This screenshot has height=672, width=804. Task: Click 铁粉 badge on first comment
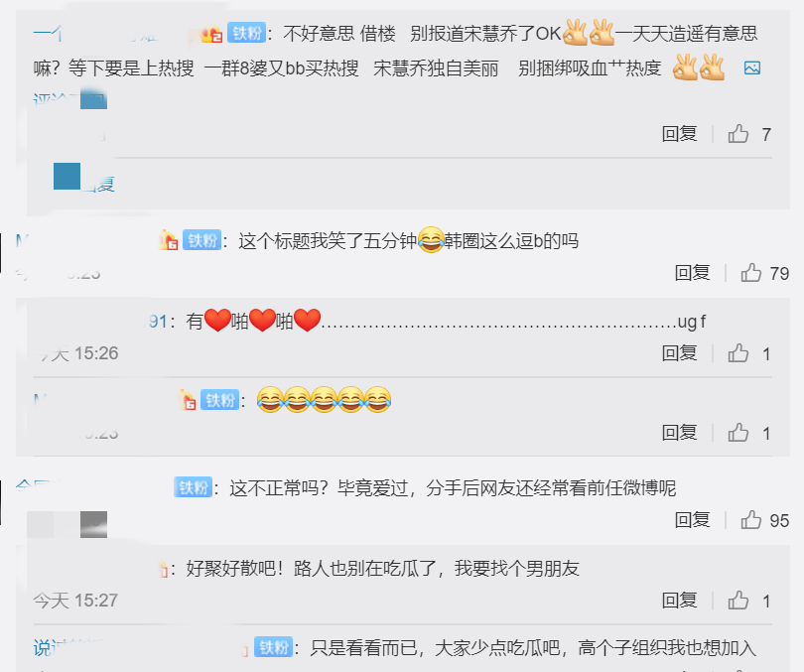246,33
